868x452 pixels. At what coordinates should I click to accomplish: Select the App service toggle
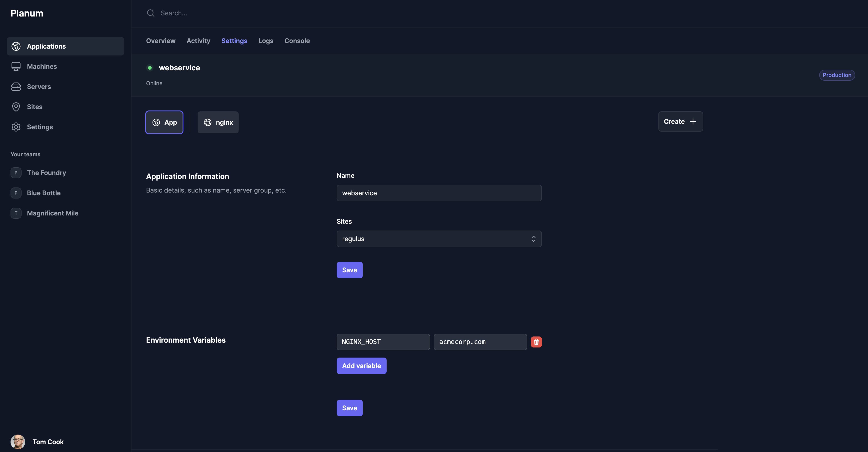pos(164,122)
